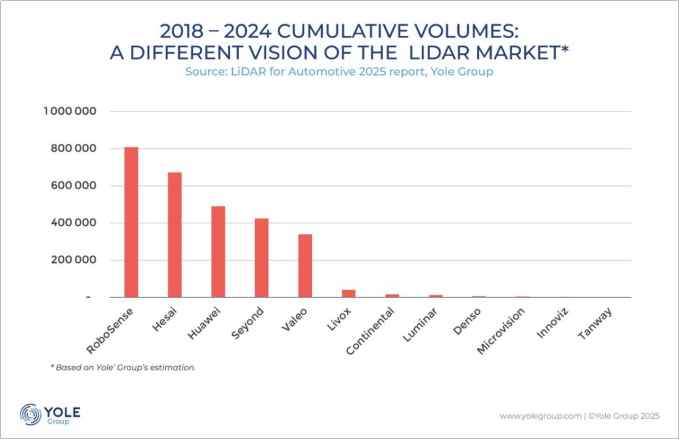Click the source line mentioning Yole Group report
This screenshot has height=440, width=679.
(339, 73)
